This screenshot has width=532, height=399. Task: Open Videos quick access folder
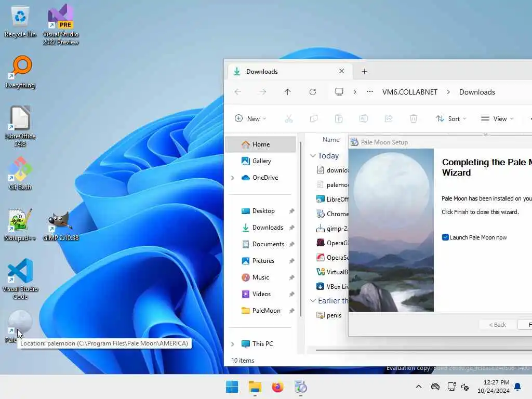click(x=261, y=294)
